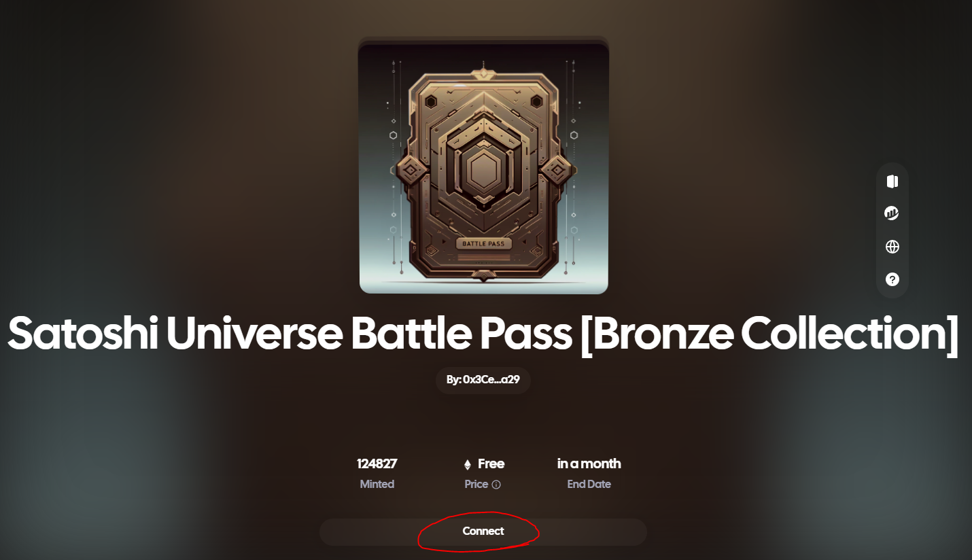
Task: Click the Ethereum diamond icon beside Free
Action: pos(468,465)
